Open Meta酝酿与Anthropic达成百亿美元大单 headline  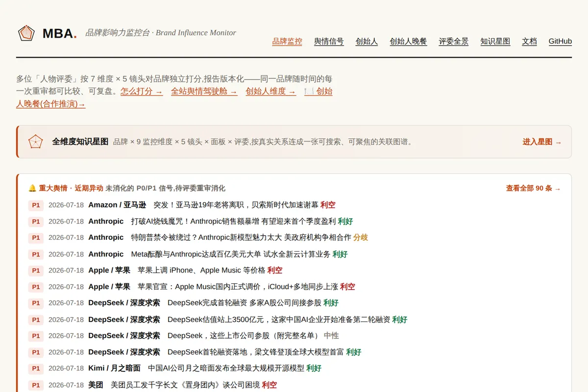230,254
